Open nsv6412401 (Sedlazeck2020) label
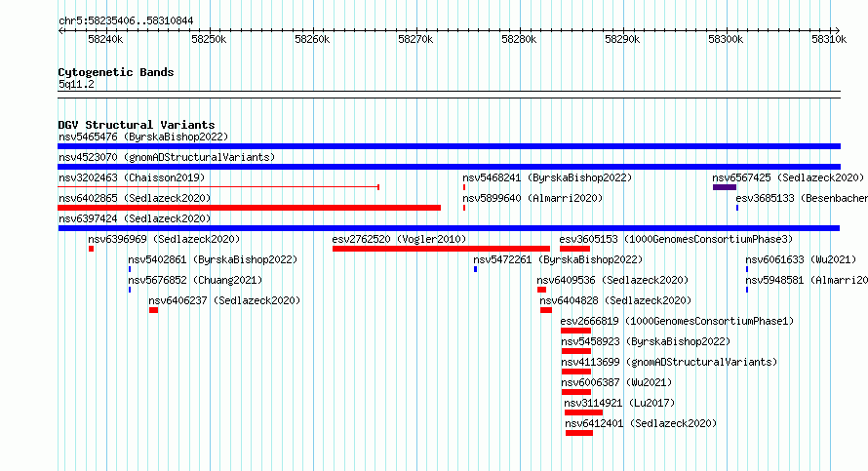Screen dimensions: 868x471 [641, 423]
